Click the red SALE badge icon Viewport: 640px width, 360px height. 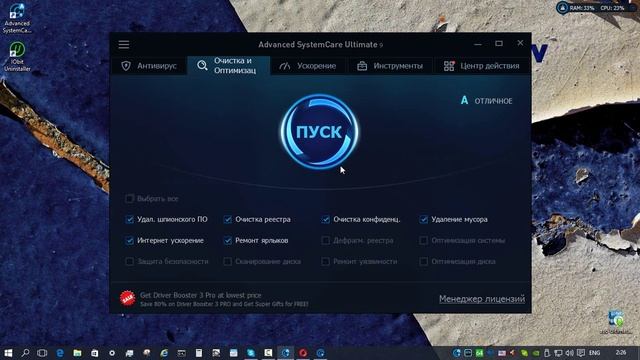tap(127, 298)
